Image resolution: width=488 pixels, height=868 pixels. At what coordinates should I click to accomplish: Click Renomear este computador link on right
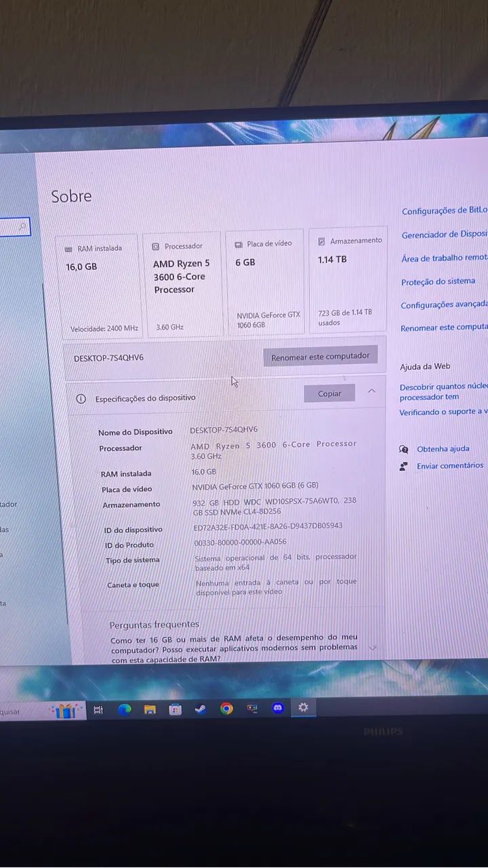coord(444,328)
